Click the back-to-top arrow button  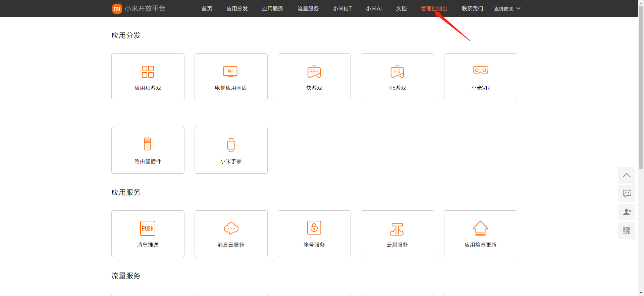[x=627, y=175]
